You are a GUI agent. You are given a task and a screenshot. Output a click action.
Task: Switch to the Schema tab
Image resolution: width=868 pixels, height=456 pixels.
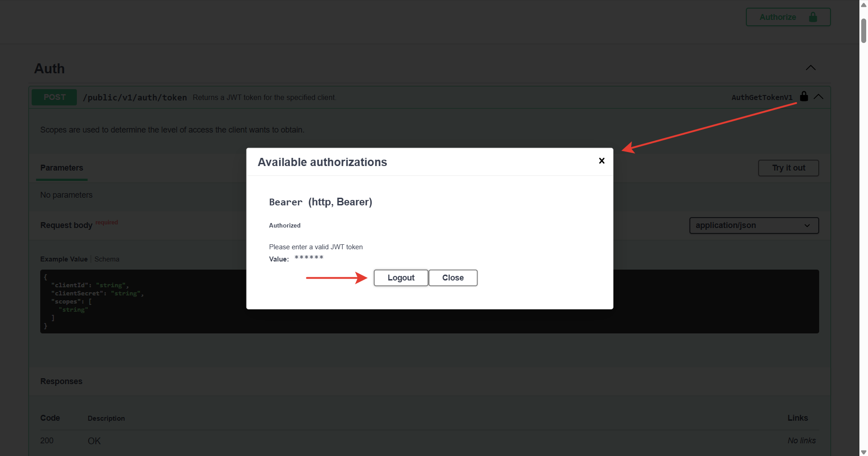[107, 259]
